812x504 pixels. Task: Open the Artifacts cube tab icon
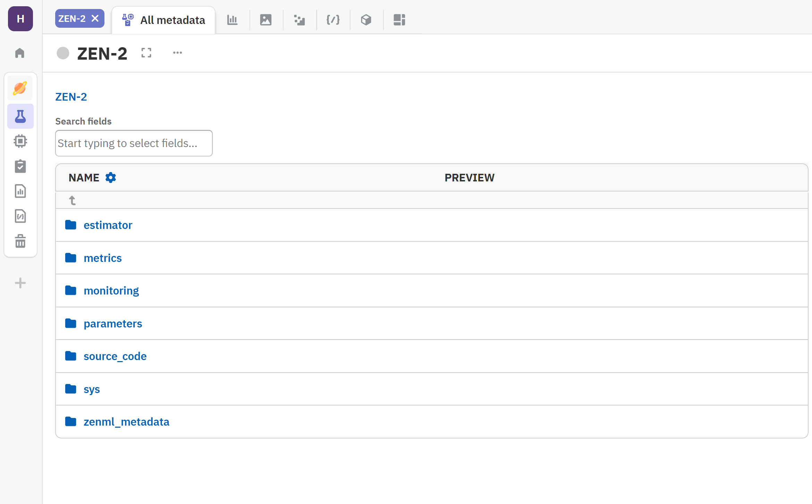click(x=366, y=20)
